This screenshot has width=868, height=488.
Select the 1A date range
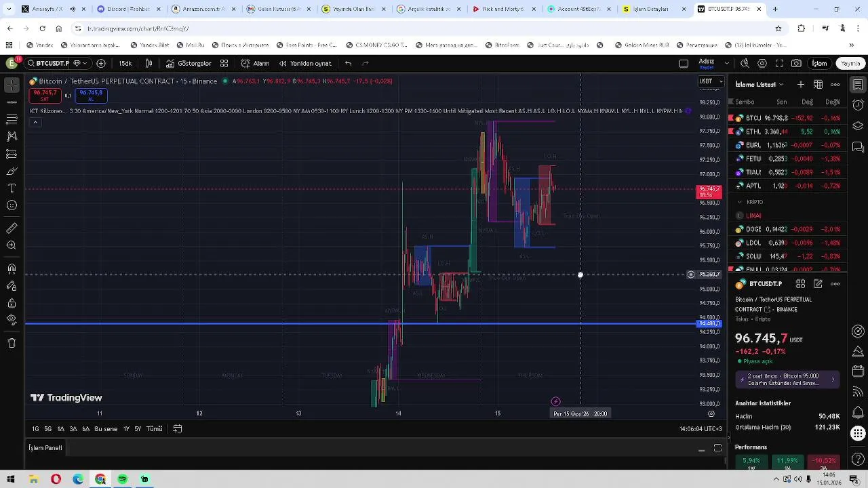(x=60, y=428)
